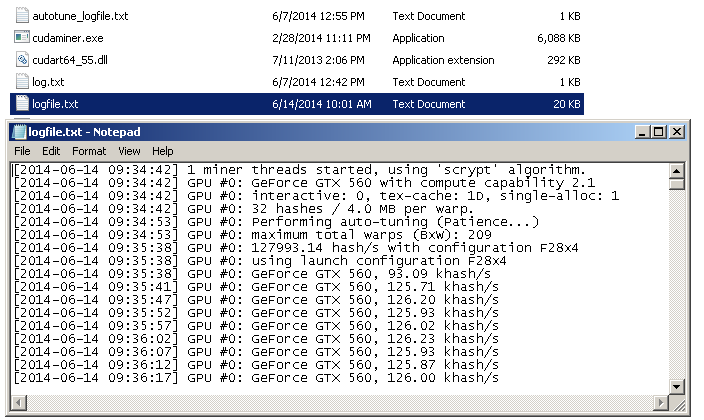Select the file name autotune_logfile.txt
The image size is (704, 420).
(x=80, y=16)
